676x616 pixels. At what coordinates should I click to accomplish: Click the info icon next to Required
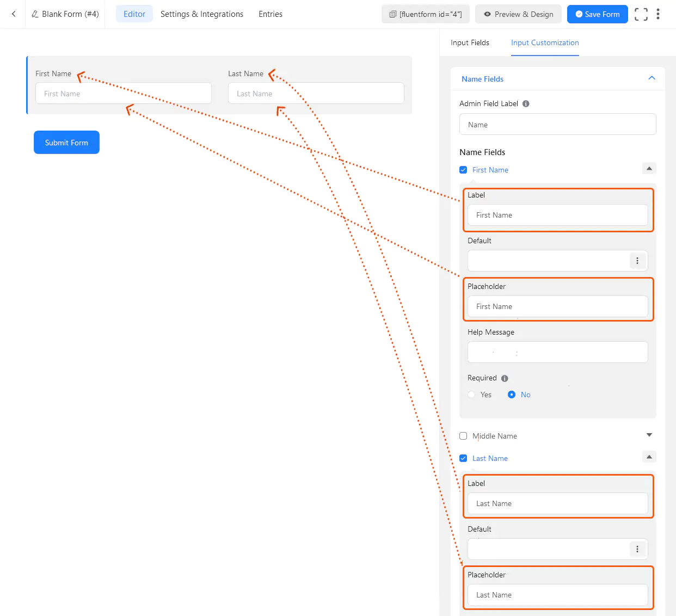(x=504, y=378)
